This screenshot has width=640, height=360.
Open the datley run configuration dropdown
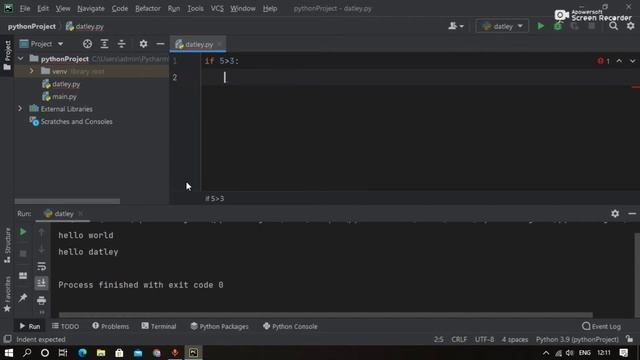502,26
